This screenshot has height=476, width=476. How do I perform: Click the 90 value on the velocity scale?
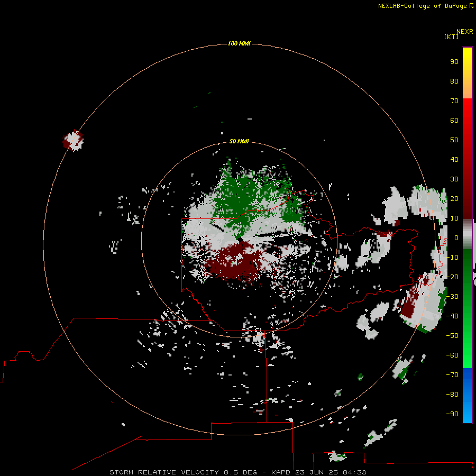coord(454,62)
